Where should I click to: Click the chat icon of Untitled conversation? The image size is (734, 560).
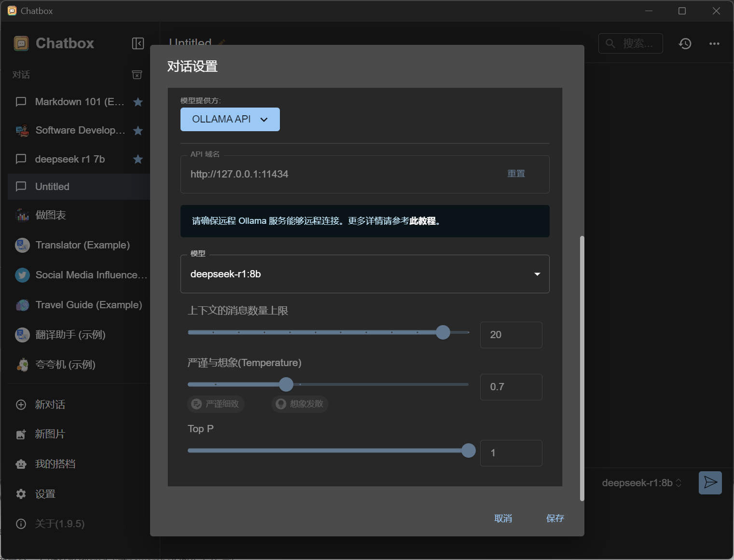[x=21, y=187]
